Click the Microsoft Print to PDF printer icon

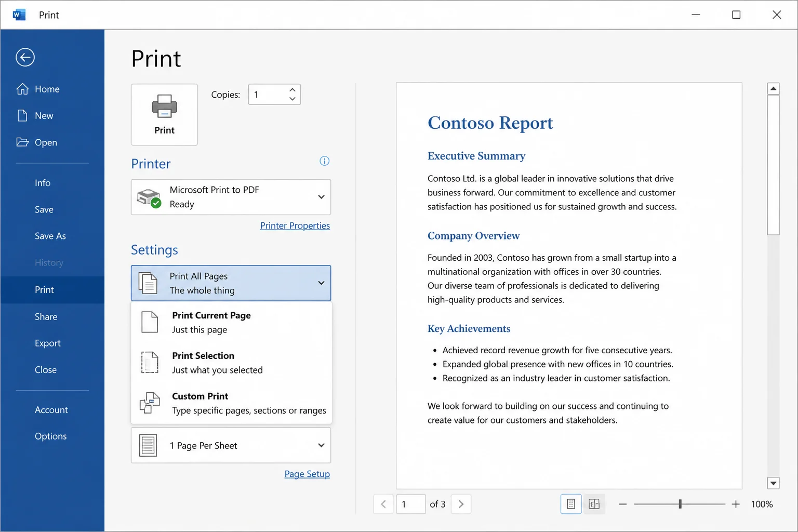pyautogui.click(x=149, y=198)
